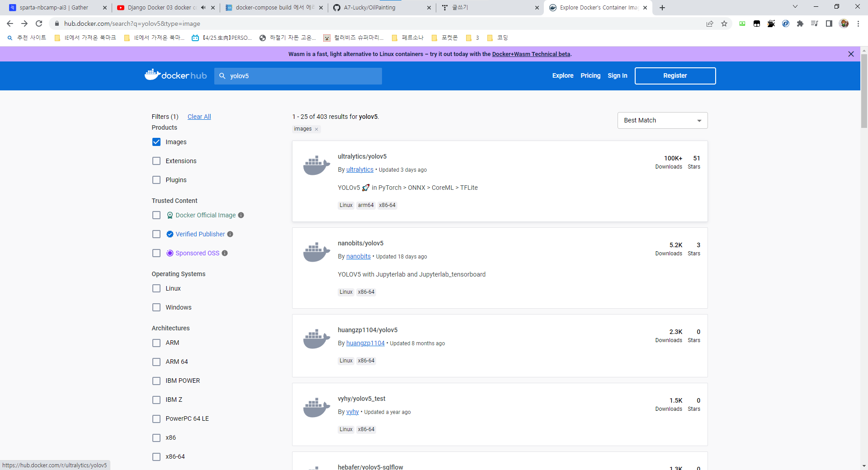Viewport: 868px width, 470px height.
Task: Click the Verified Publisher info icon
Action: click(x=230, y=234)
